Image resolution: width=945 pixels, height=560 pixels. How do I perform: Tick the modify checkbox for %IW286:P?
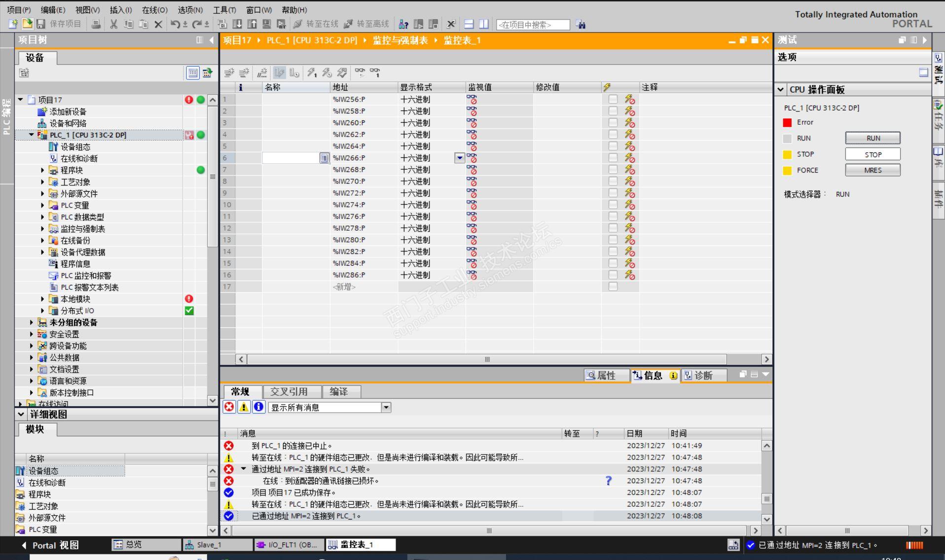(613, 275)
